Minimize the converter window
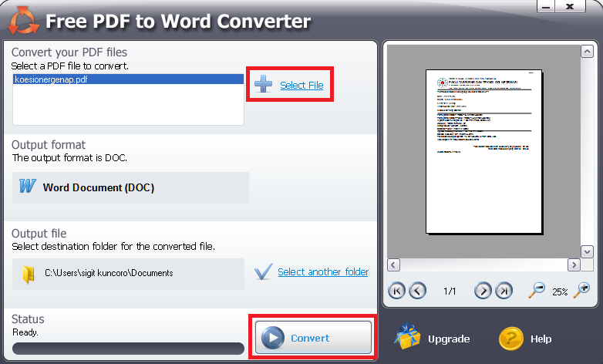This screenshot has height=364, width=603. pos(546,6)
